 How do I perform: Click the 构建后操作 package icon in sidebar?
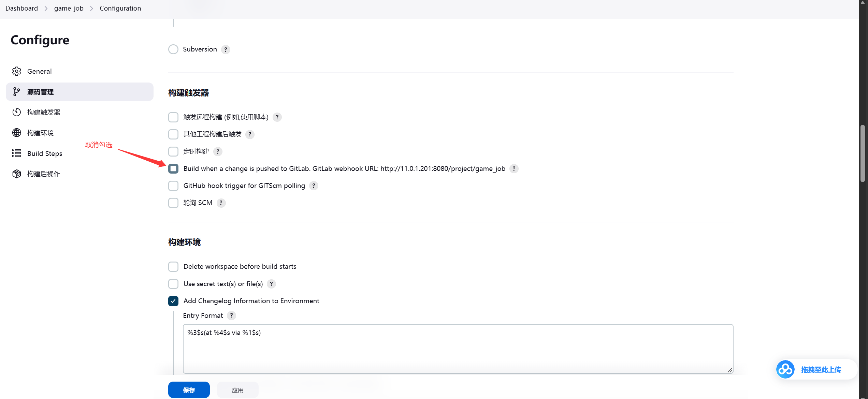(16, 174)
